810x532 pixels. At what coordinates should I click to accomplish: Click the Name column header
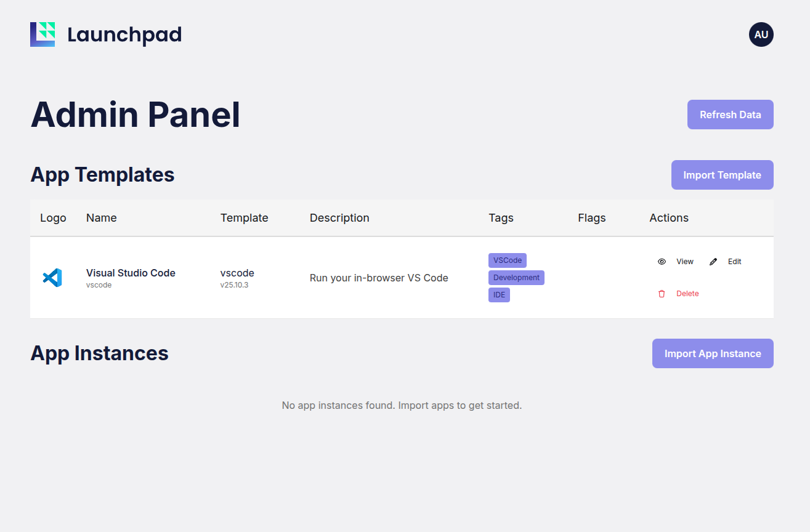(x=101, y=218)
